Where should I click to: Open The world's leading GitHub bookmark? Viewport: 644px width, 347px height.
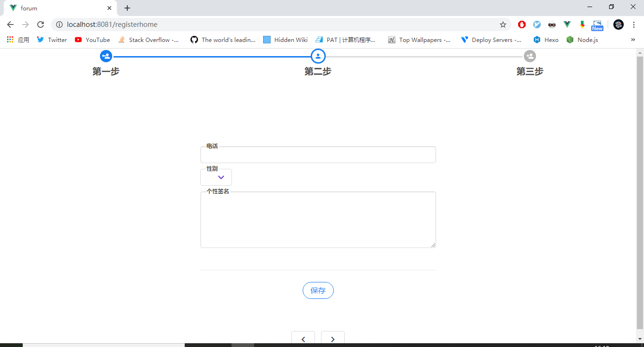(223, 40)
